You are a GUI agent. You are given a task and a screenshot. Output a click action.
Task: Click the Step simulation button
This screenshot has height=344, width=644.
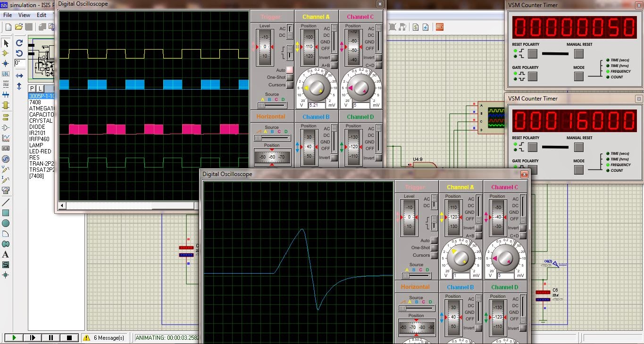click(x=33, y=337)
